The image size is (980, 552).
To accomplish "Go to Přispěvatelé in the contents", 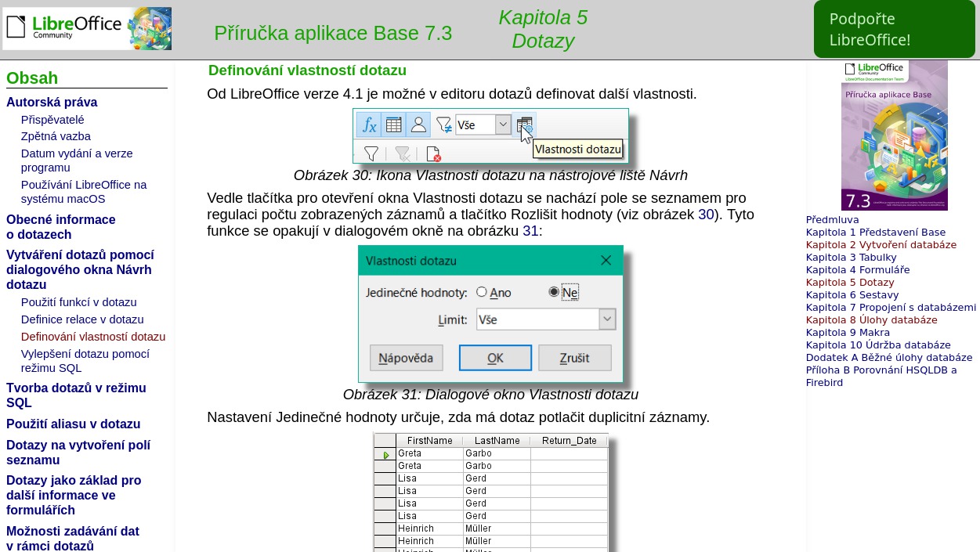I will pyautogui.click(x=52, y=120).
